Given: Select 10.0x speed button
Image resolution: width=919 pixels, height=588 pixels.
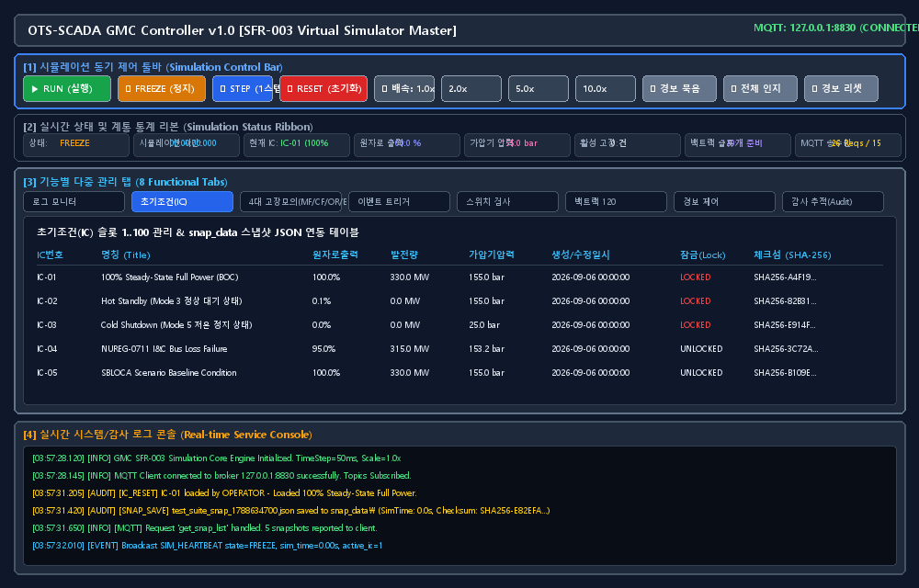Looking at the screenshot, I should click(x=606, y=89).
